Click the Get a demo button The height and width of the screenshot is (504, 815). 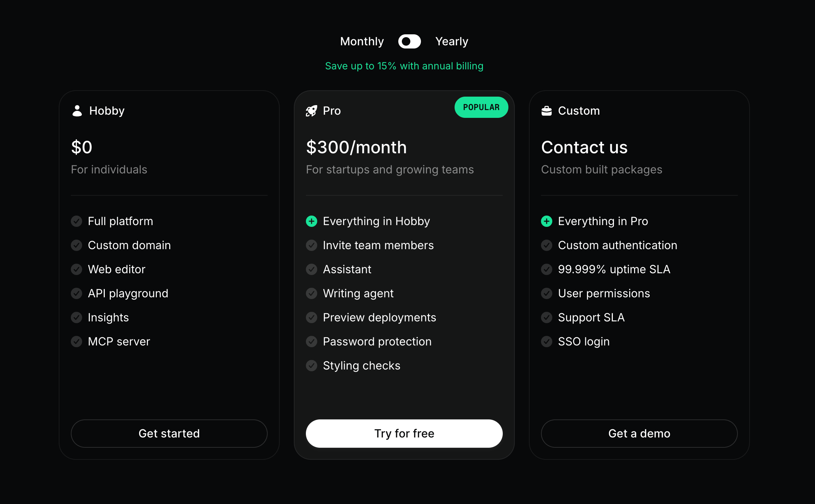[639, 433]
